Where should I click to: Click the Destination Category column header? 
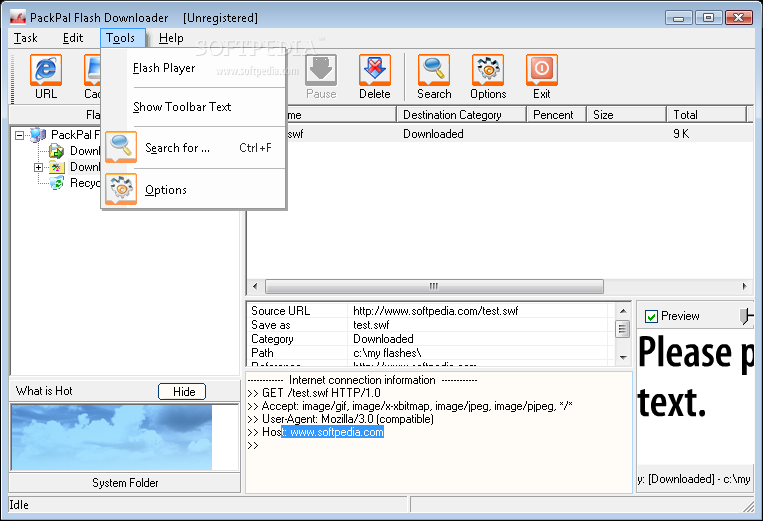click(x=461, y=115)
